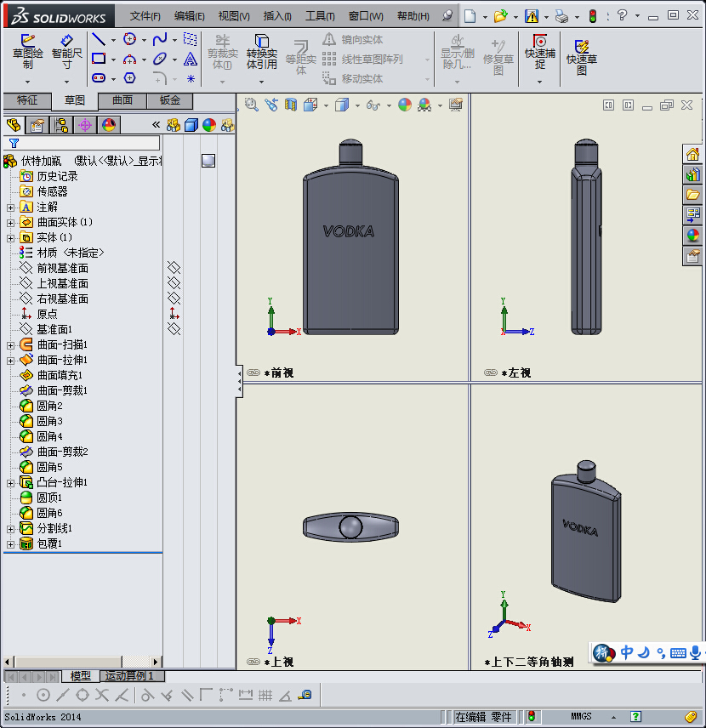
Task: Click the home icon in the task pane
Action: (693, 155)
